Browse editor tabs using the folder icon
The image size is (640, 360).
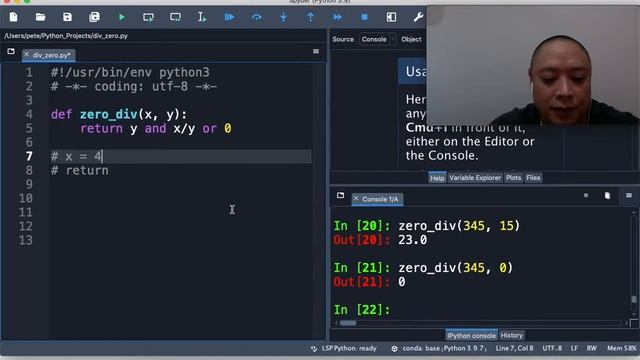coord(11,51)
